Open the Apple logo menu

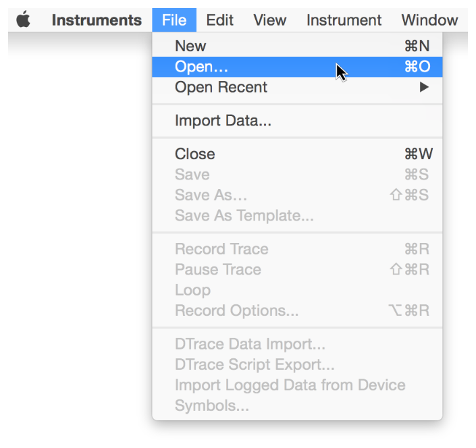pyautogui.click(x=24, y=20)
